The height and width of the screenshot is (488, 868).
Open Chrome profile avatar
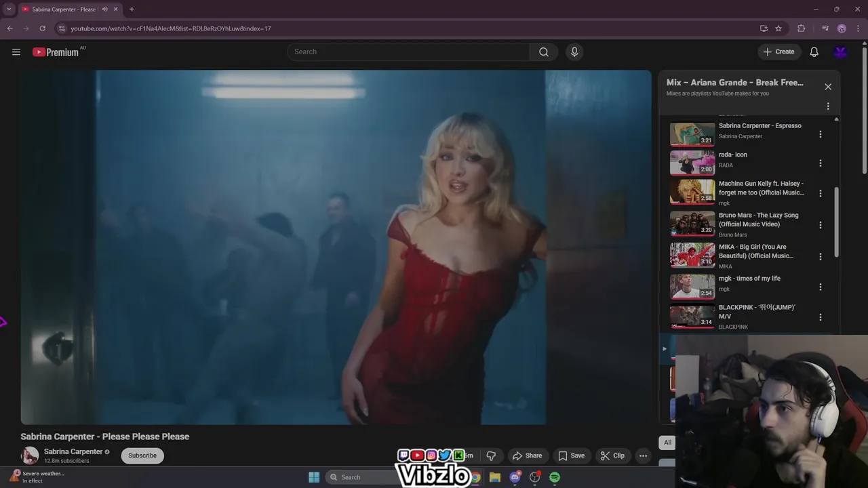(842, 28)
